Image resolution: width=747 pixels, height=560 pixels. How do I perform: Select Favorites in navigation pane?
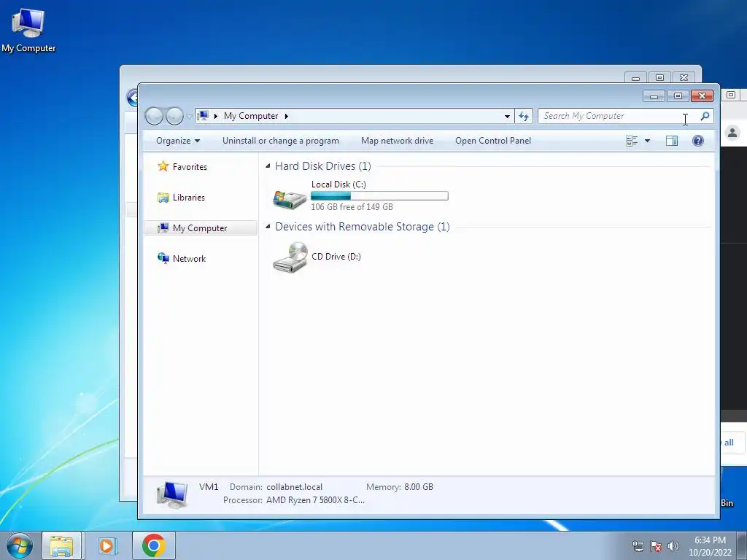[190, 167]
